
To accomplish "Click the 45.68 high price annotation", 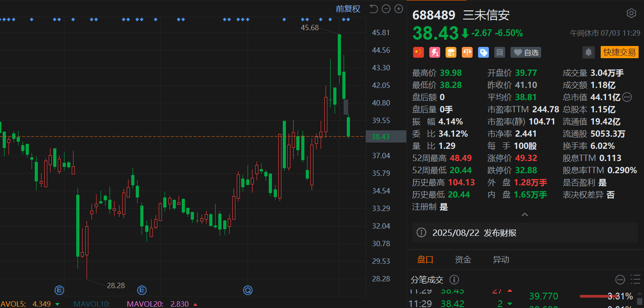I will [310, 28].
